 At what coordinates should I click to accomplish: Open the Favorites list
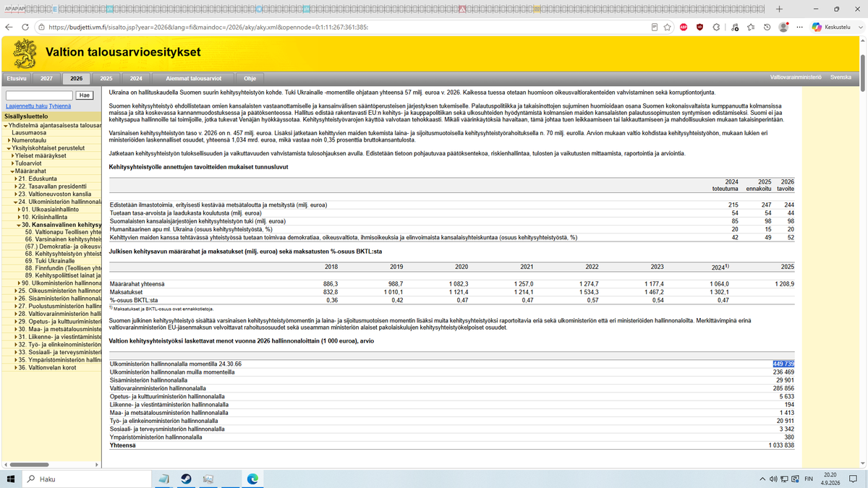(751, 27)
